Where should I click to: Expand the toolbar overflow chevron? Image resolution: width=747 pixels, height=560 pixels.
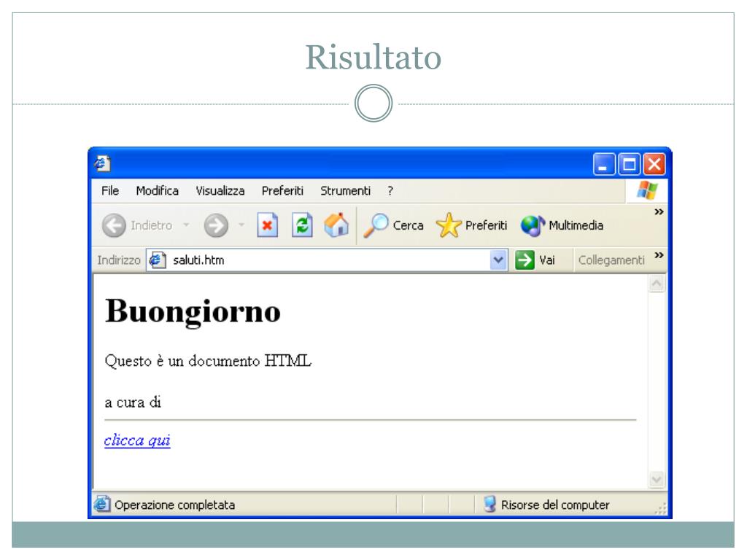coord(659,212)
